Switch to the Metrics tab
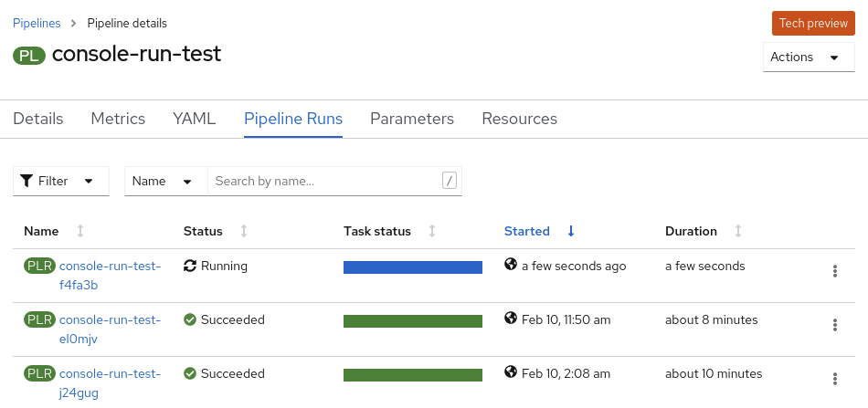 point(118,119)
